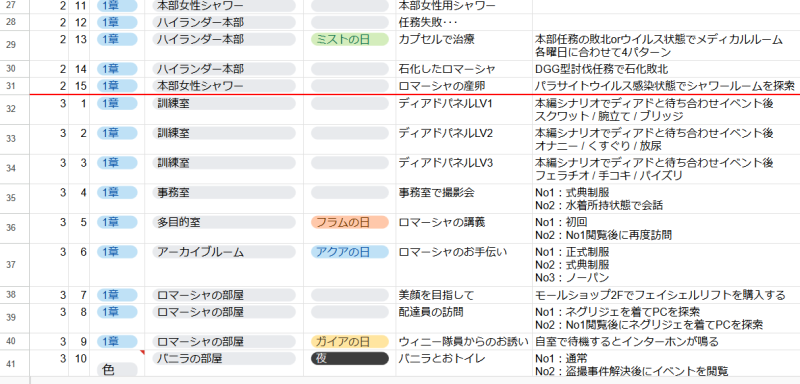Open the ロマーシャの部屋 chip in row 38
Image resolution: width=800 pixels, height=384 pixels.
point(224,295)
